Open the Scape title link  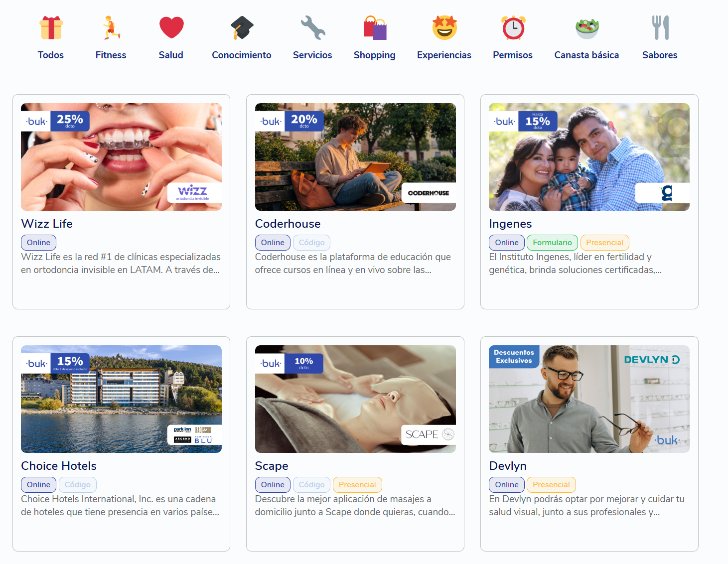pos(272,466)
